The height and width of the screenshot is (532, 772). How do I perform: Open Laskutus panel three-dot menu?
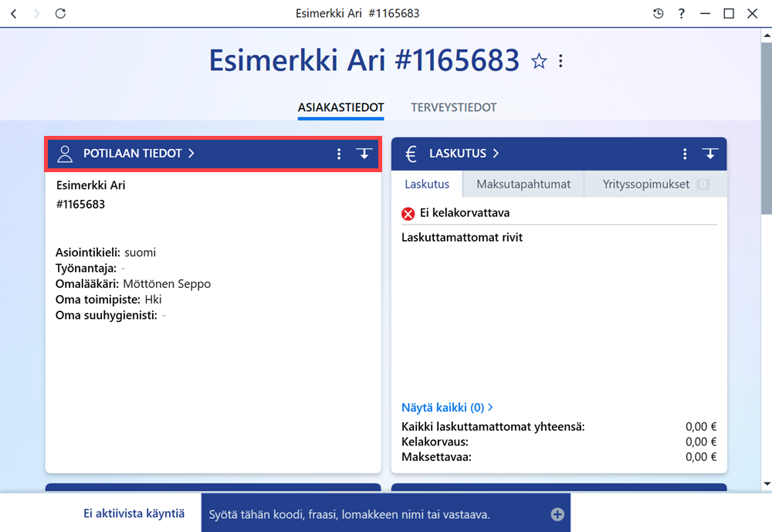[685, 154]
